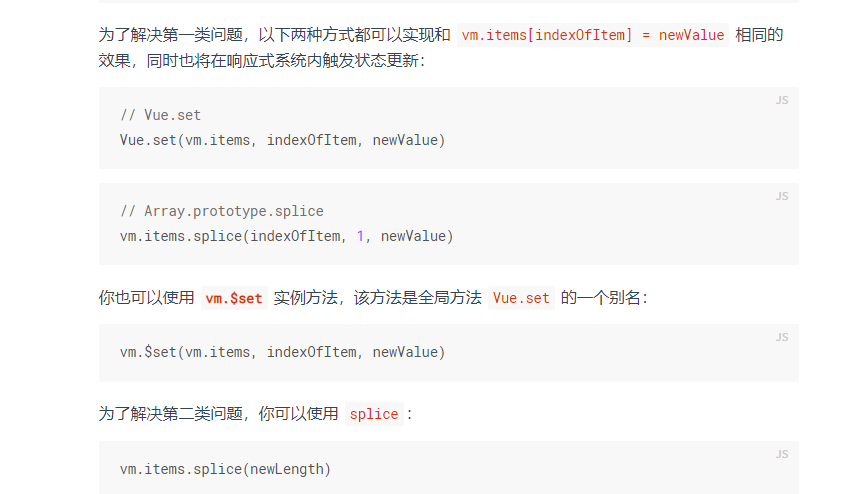This screenshot has width=858, height=494.
Task: Click the red Vue.set inline code
Action: [521, 298]
